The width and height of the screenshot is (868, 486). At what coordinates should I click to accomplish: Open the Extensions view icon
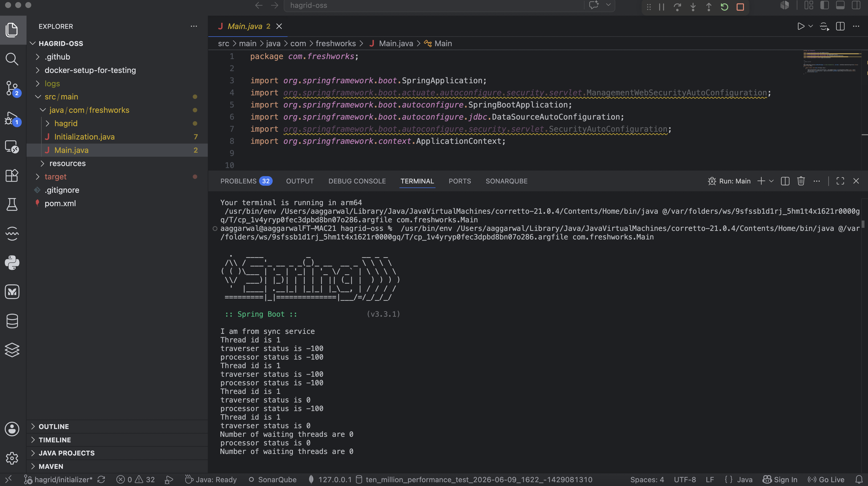tap(12, 175)
